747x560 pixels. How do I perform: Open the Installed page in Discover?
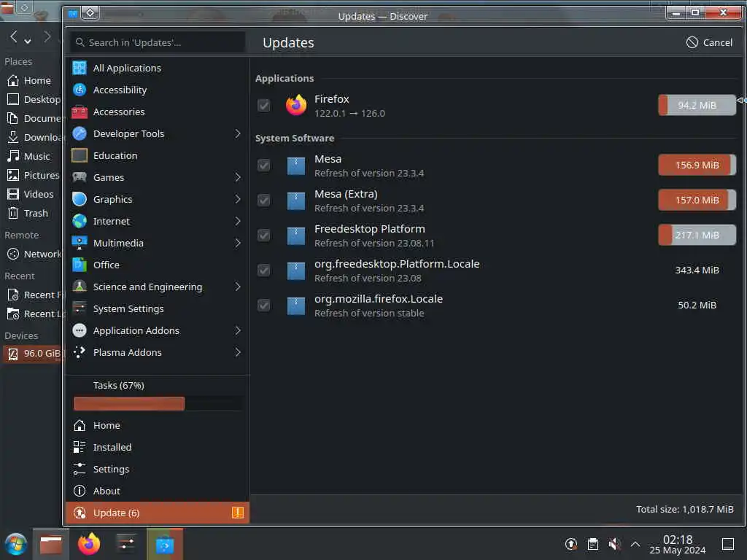pos(158,447)
